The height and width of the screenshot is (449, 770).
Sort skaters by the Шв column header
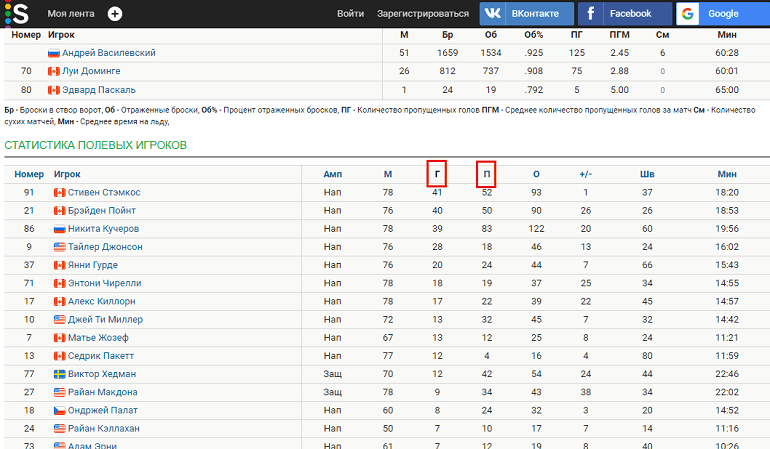pyautogui.click(x=647, y=174)
